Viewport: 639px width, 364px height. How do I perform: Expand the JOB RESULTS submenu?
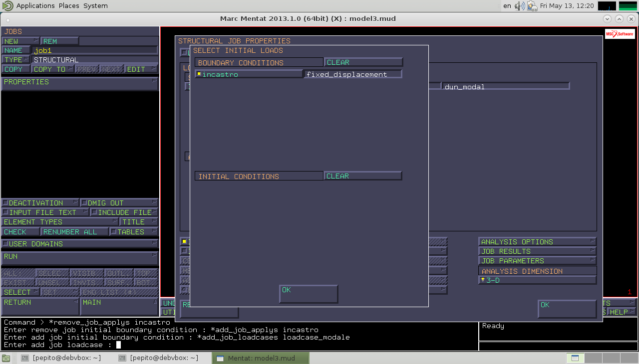tap(537, 251)
